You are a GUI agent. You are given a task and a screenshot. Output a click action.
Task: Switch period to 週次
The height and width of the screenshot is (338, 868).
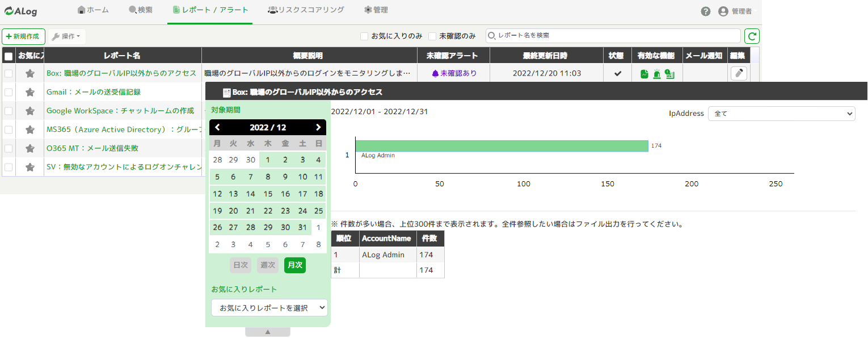(268, 265)
